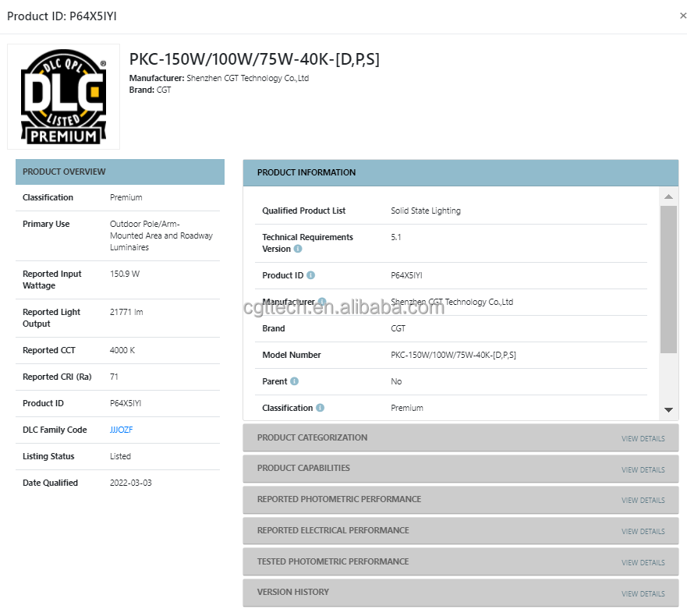Expand the Product Capabilities section

[x=461, y=469]
